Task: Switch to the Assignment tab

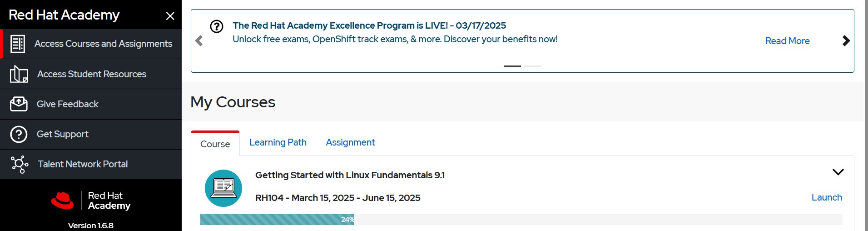Action: pyautogui.click(x=350, y=142)
